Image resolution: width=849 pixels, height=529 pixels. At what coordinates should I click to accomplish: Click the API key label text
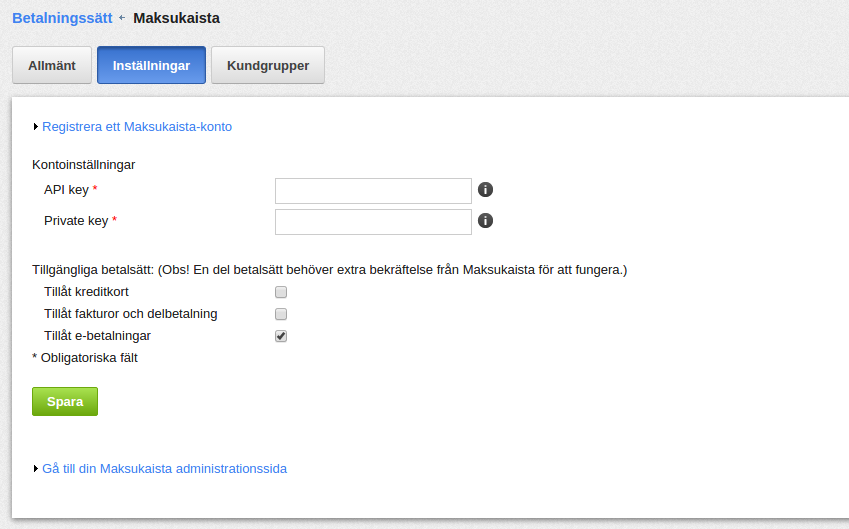(x=66, y=190)
